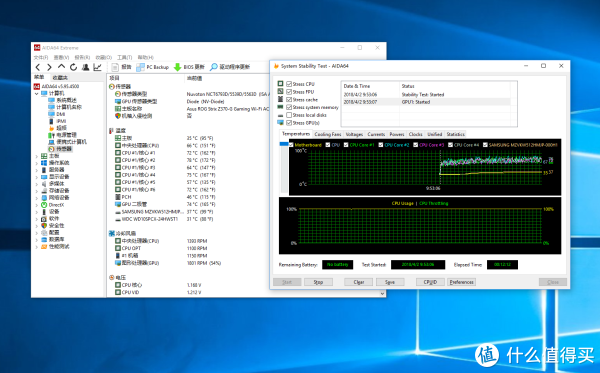Open the graph icon in the AIDA64 toolbar
Viewport: 600px width, 373px height.
98,67
